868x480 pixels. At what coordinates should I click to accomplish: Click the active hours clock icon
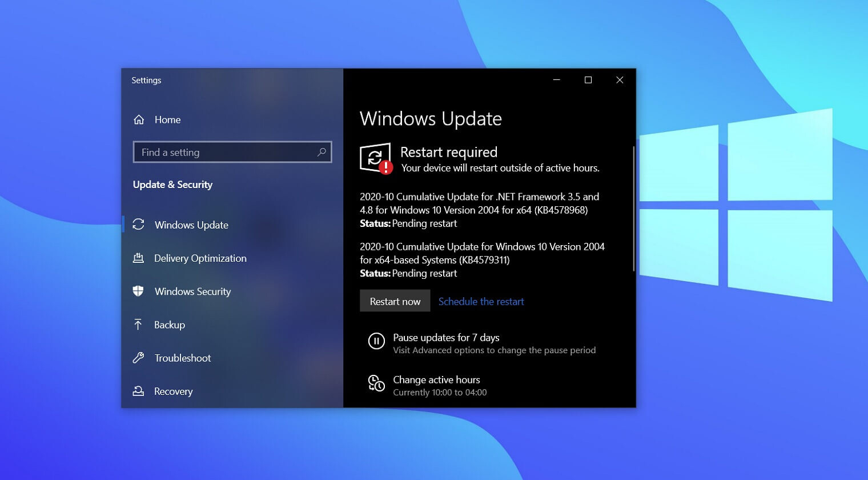[376, 383]
